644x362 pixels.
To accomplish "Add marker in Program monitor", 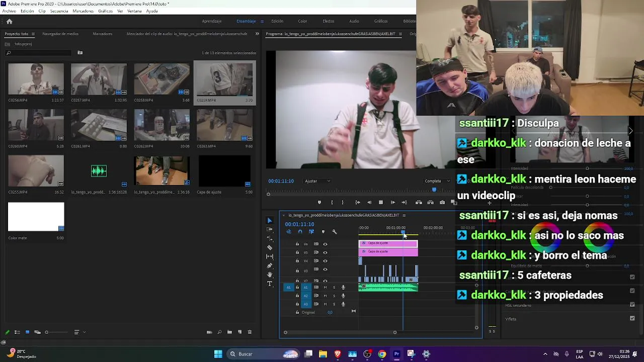I will [x=319, y=202].
